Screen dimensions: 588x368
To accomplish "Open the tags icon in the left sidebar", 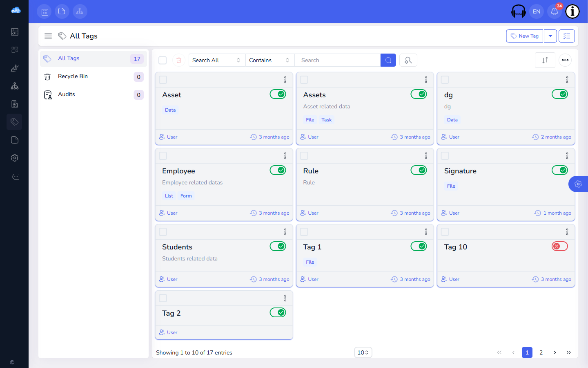I will (x=15, y=122).
